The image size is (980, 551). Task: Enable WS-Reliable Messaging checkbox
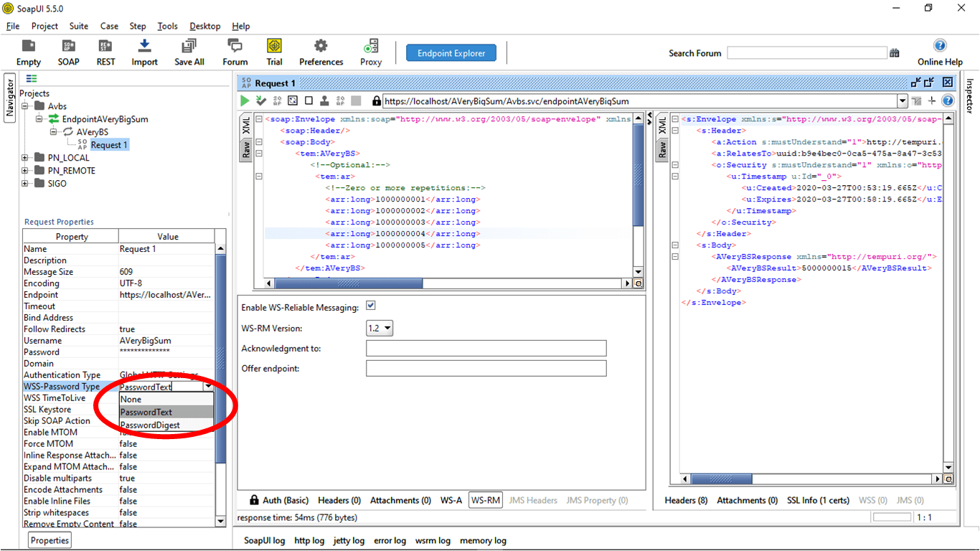371,304
